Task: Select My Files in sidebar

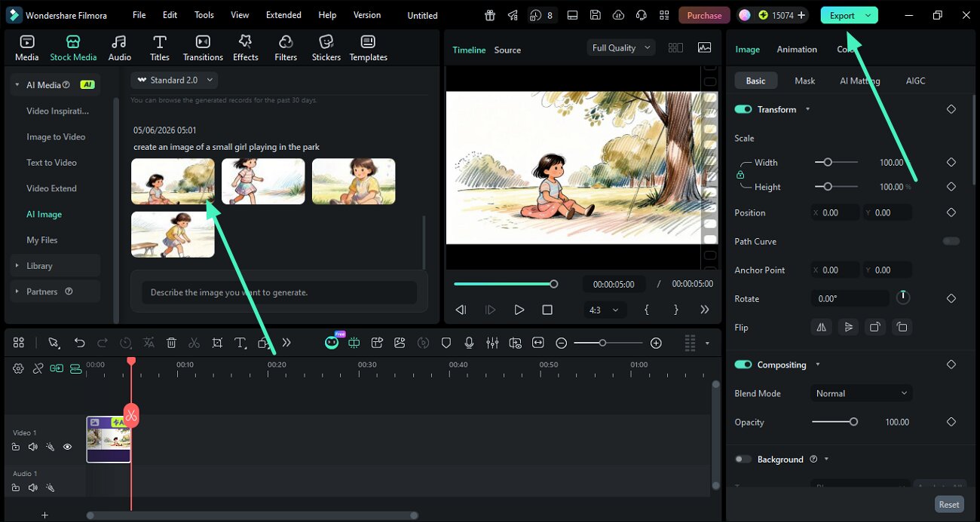Action: [42, 240]
